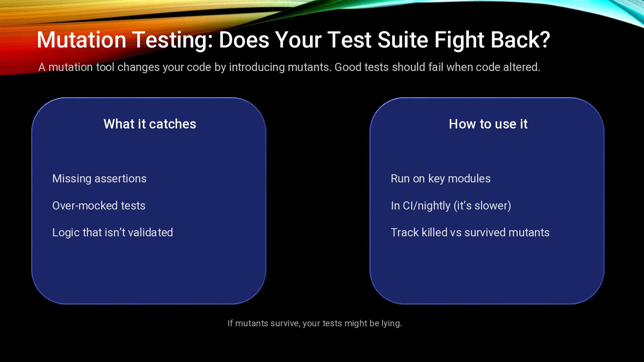This screenshot has width=644, height=362.
Task: Select the "Missing assertions" bullet text
Action: (99, 179)
